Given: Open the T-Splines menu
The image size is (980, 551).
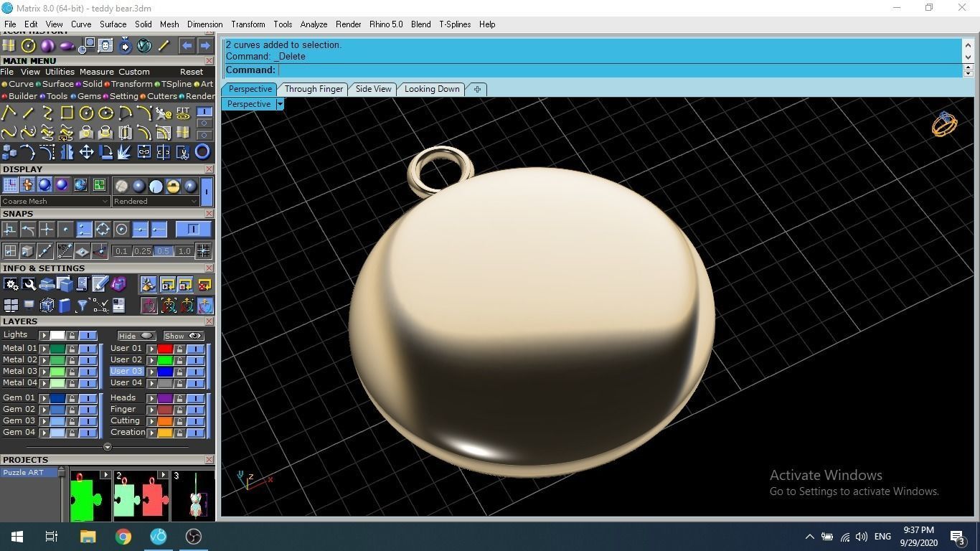Looking at the screenshot, I should tap(455, 24).
